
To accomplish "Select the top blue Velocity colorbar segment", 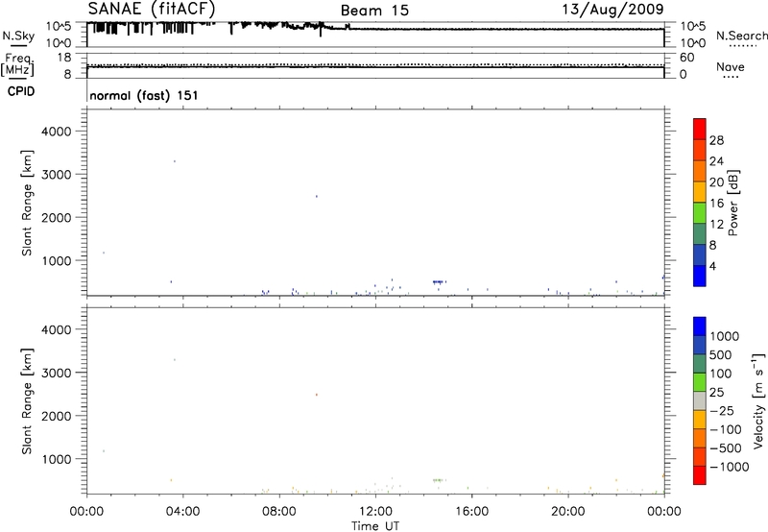I will pyautogui.click(x=700, y=326).
